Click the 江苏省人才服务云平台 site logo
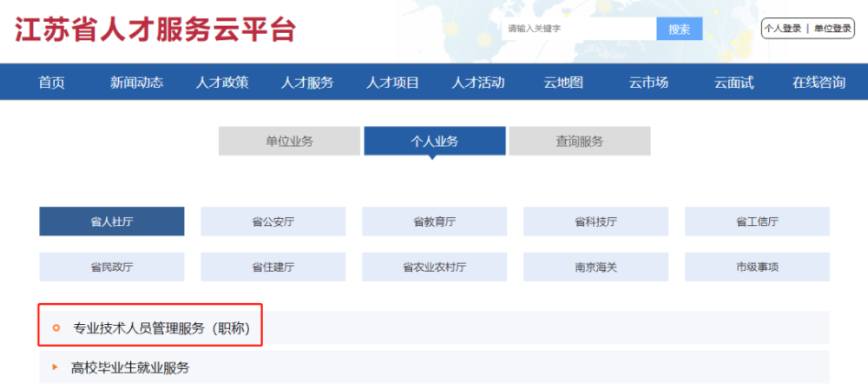The width and height of the screenshot is (868, 390). point(155,30)
